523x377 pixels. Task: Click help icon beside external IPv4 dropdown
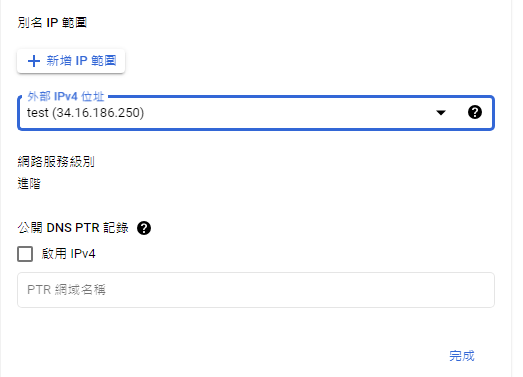point(475,112)
